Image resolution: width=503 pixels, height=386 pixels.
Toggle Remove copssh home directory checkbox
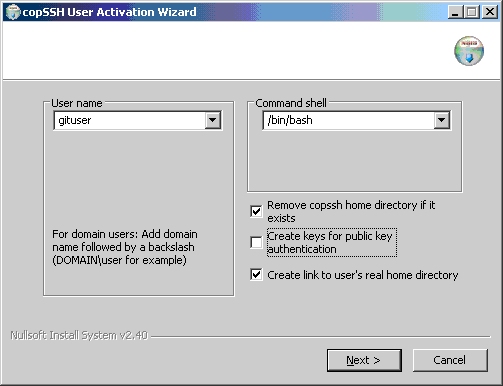pos(256,211)
